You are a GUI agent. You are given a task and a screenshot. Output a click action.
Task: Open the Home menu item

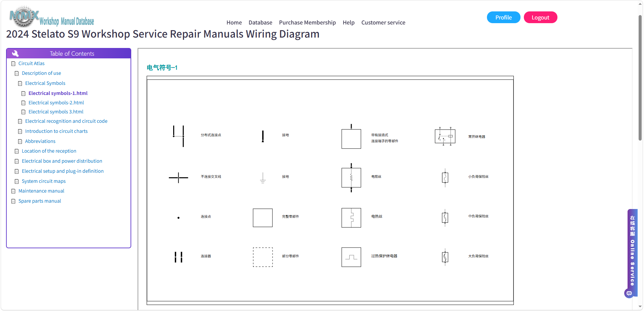pyautogui.click(x=234, y=22)
